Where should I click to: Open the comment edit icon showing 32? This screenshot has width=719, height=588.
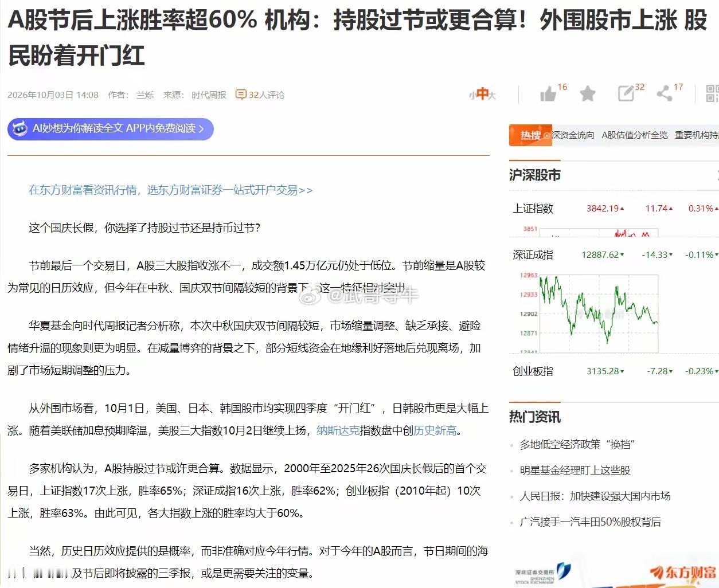[x=626, y=93]
